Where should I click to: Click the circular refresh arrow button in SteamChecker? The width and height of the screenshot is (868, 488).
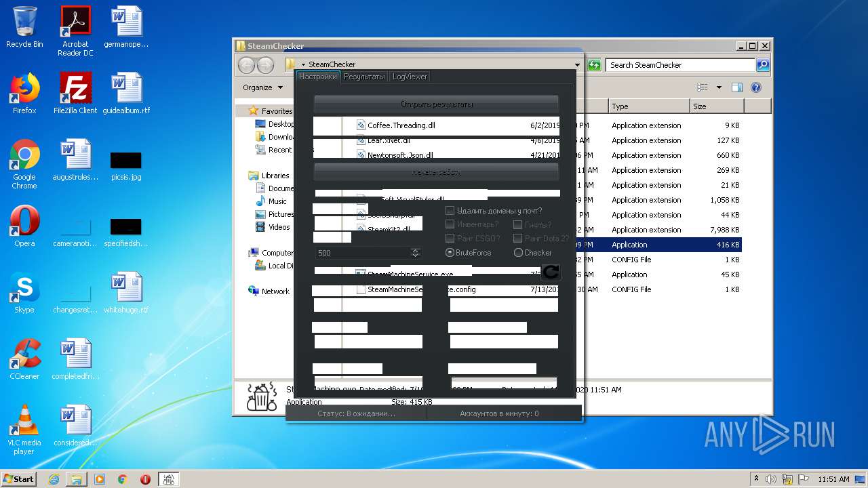(x=551, y=272)
